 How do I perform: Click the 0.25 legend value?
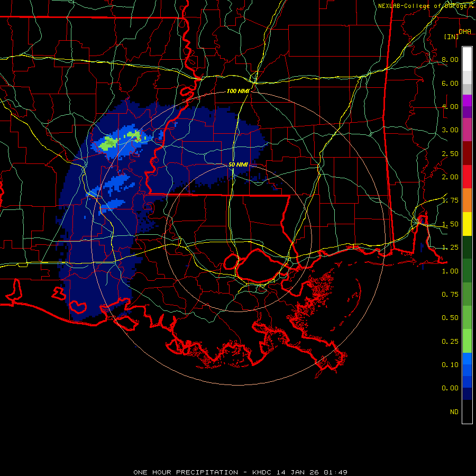(x=450, y=342)
